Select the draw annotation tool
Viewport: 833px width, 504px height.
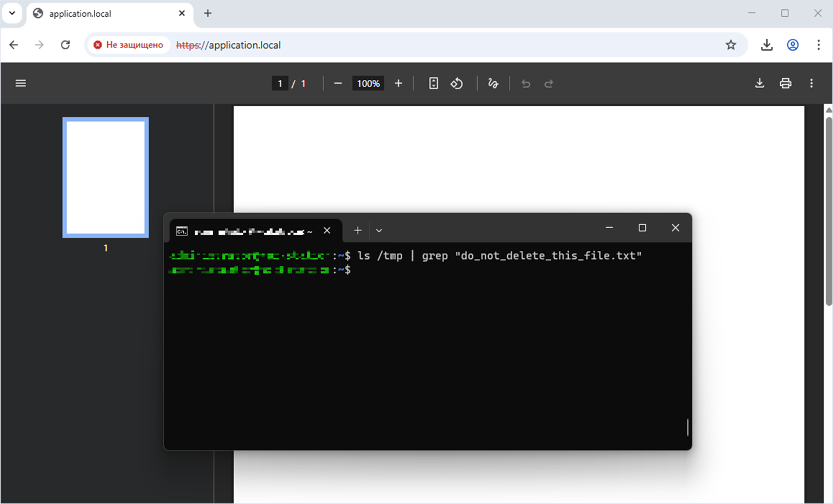pos(493,83)
